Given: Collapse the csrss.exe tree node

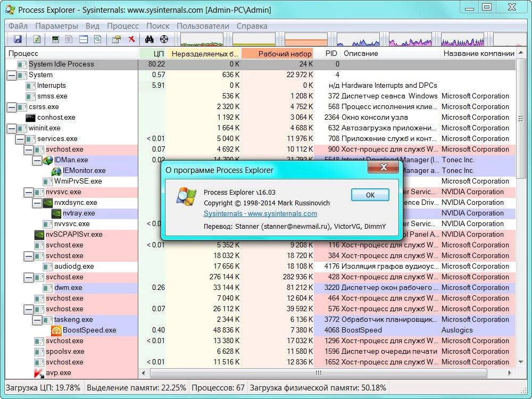Looking at the screenshot, I should [12, 107].
